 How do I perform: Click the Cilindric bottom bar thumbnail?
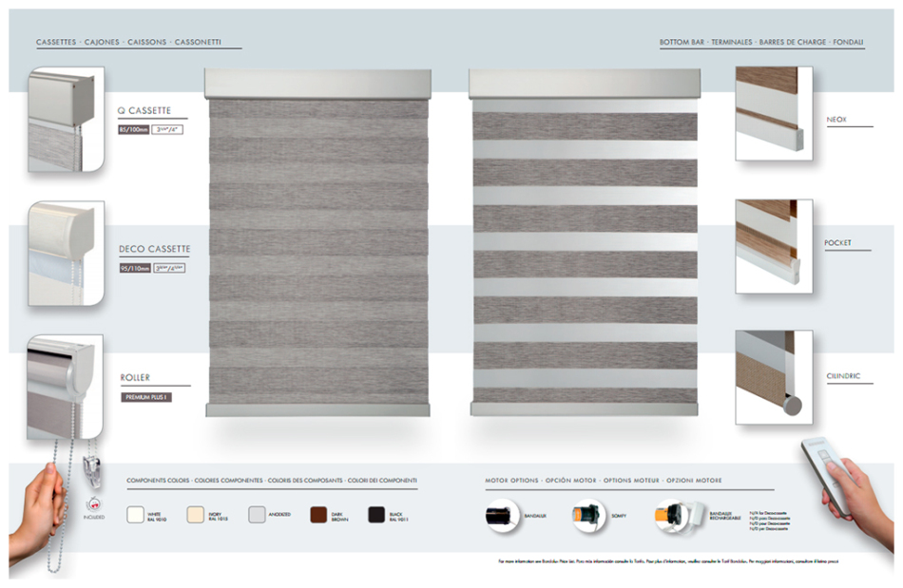pos(774,376)
